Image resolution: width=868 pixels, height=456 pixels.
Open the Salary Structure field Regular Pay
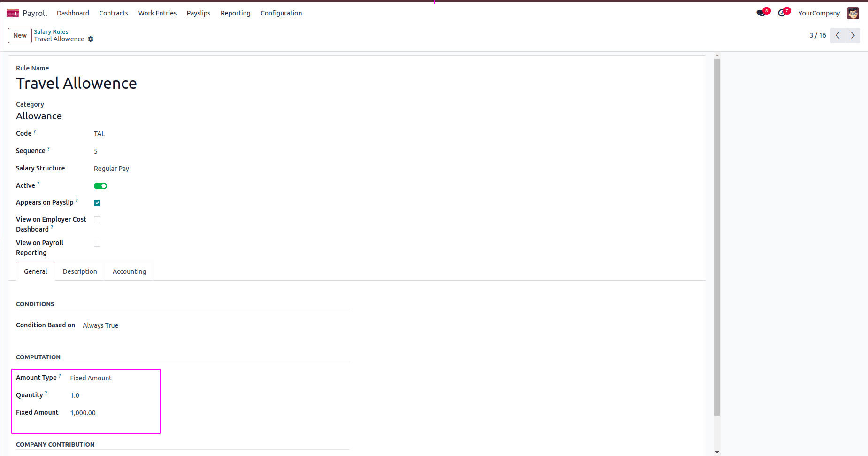pyautogui.click(x=111, y=169)
